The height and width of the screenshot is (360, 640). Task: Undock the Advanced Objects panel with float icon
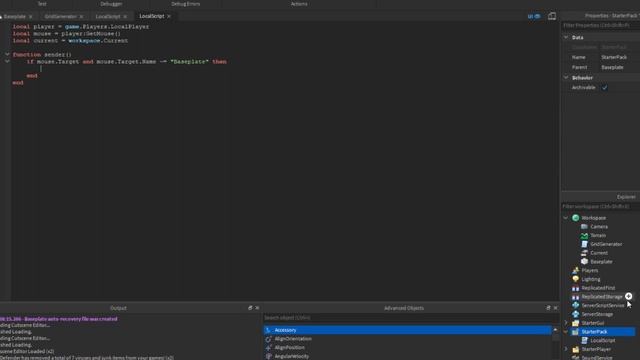coord(548,308)
